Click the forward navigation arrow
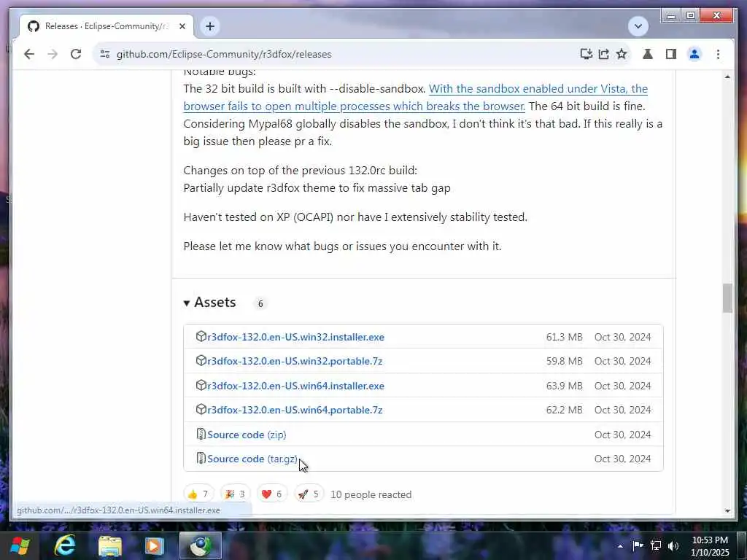 pyautogui.click(x=53, y=54)
